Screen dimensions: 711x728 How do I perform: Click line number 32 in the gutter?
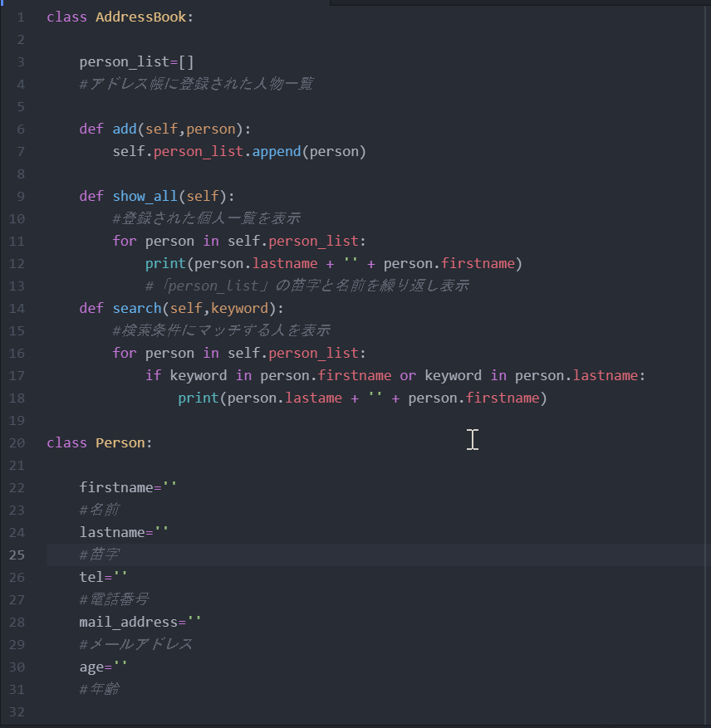point(17,711)
